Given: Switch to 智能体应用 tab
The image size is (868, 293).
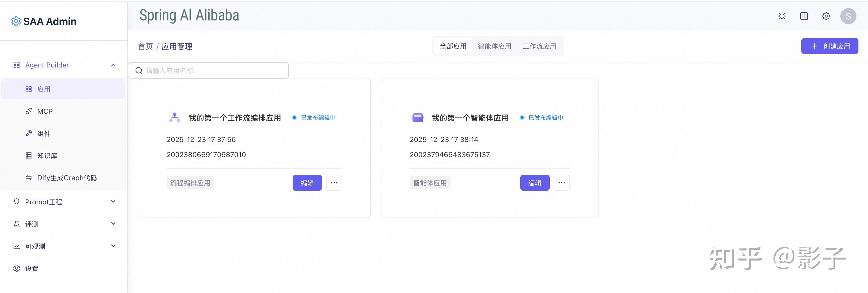Looking at the screenshot, I should pyautogui.click(x=494, y=46).
